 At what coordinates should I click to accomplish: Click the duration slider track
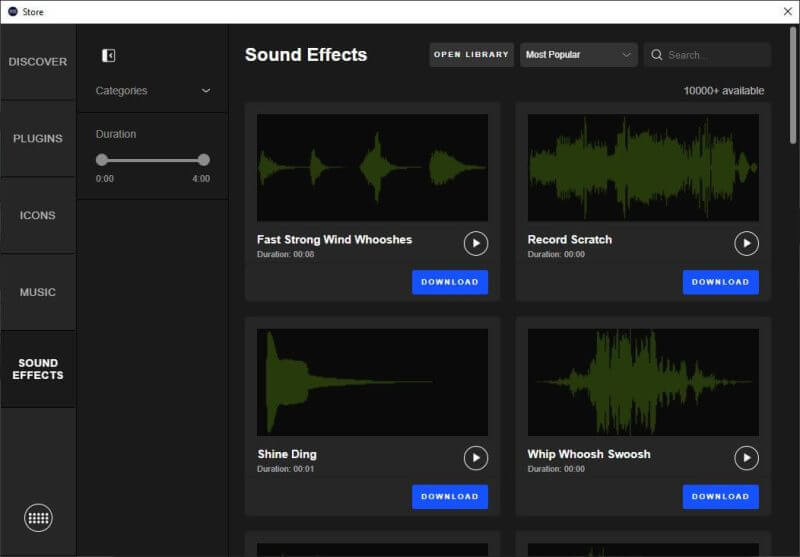tap(153, 160)
